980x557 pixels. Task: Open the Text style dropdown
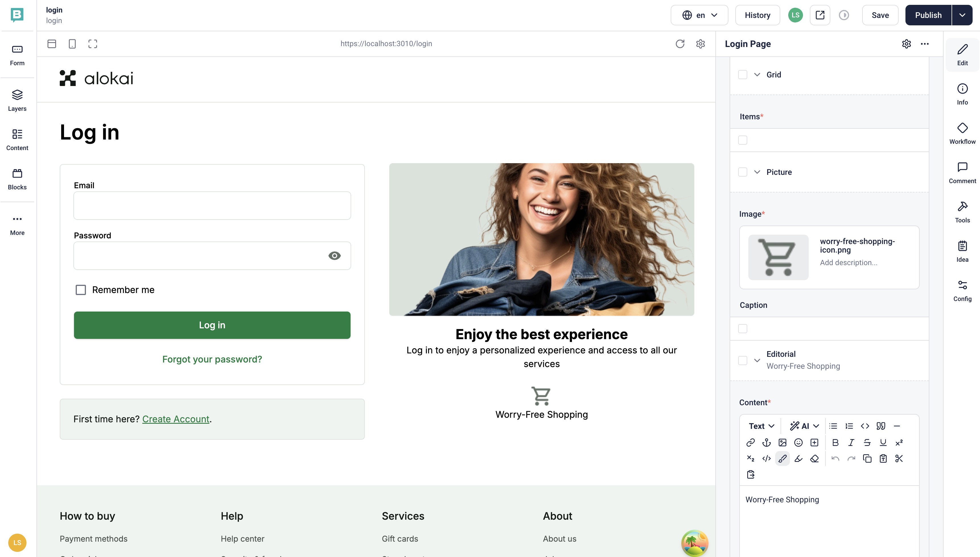pyautogui.click(x=761, y=426)
